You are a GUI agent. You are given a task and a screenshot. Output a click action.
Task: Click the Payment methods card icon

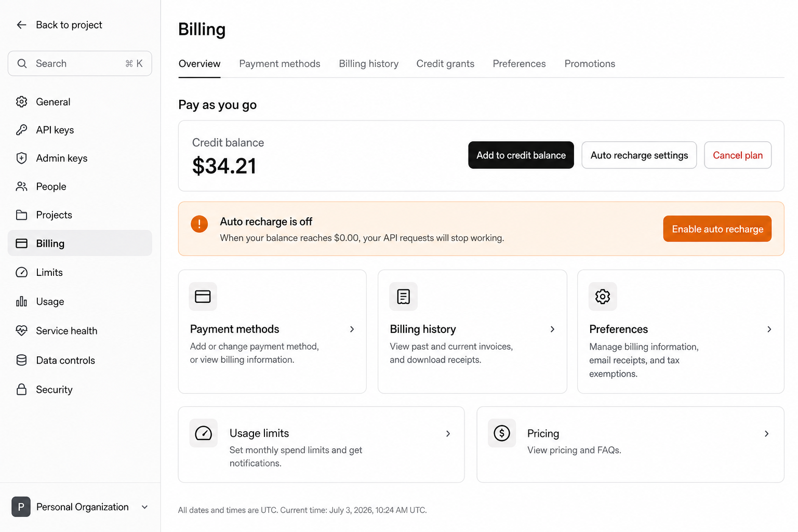(203, 296)
